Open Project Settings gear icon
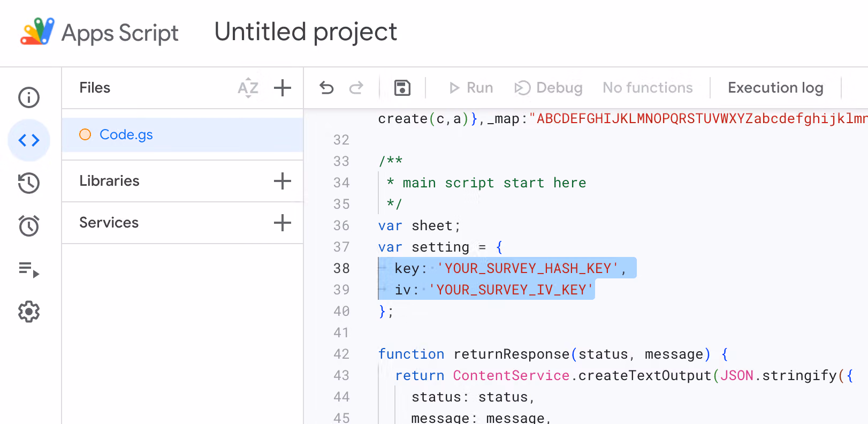The width and height of the screenshot is (868, 424). pyautogui.click(x=29, y=312)
